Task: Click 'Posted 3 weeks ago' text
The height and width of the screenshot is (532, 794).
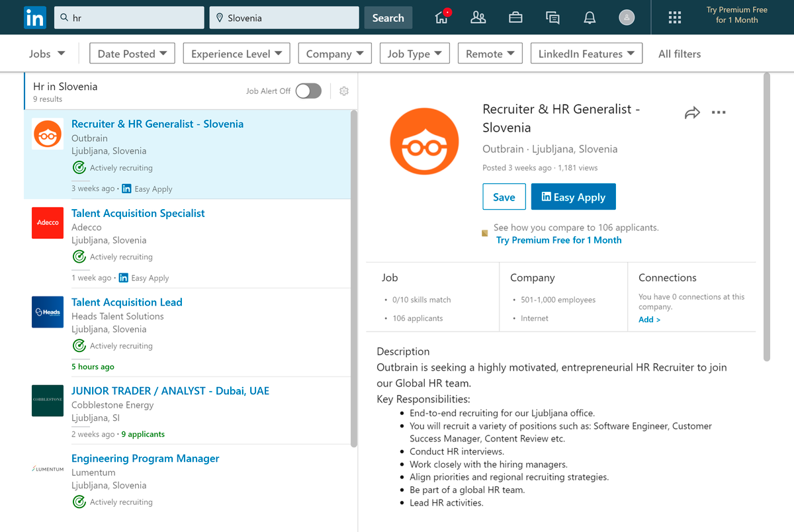Action: [517, 168]
